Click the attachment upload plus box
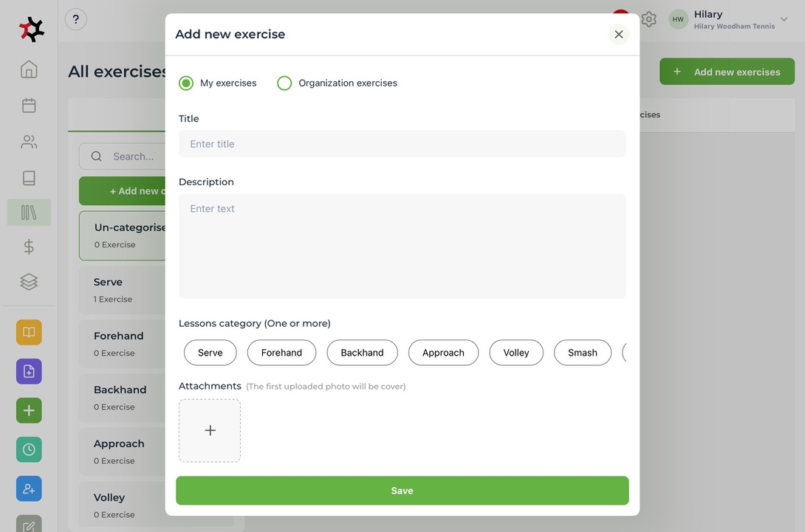This screenshot has height=532, width=805. click(x=210, y=431)
